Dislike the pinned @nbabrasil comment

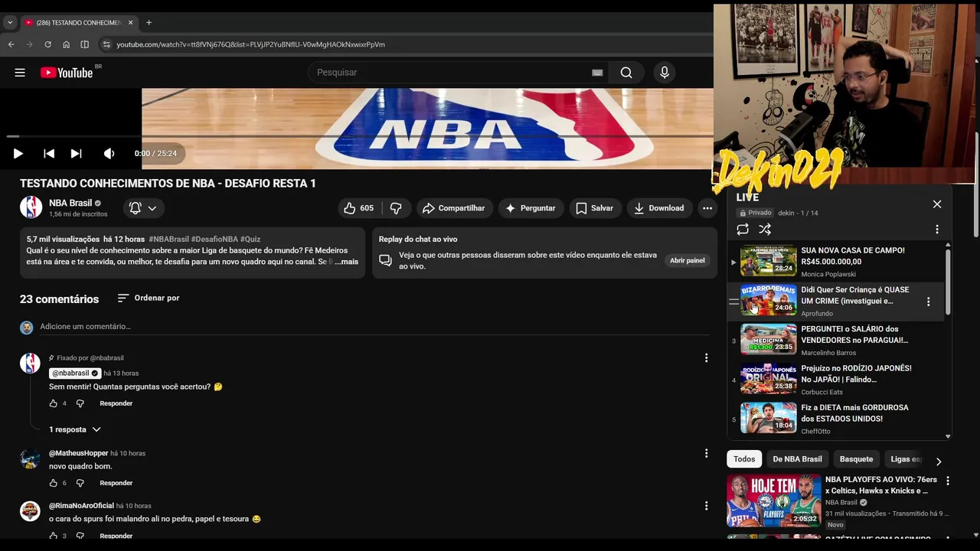click(80, 403)
